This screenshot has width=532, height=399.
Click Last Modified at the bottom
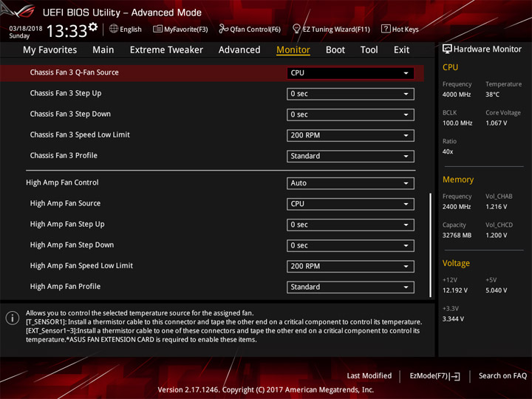click(x=369, y=375)
